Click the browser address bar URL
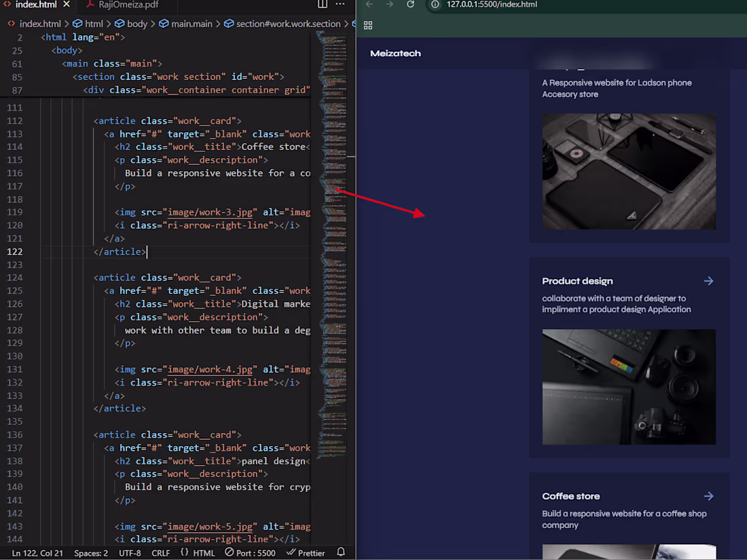This screenshot has height=560, width=747. (492, 4)
